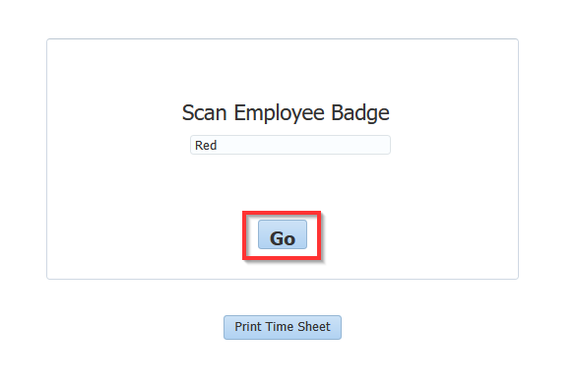
Task: Hit the blue Go button in the panel
Action: point(283,234)
